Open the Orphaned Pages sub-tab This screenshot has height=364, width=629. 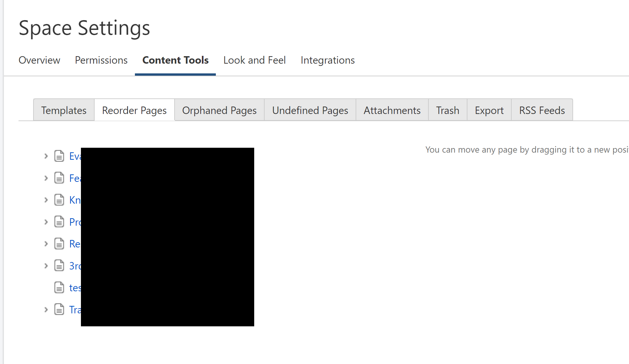(x=219, y=110)
